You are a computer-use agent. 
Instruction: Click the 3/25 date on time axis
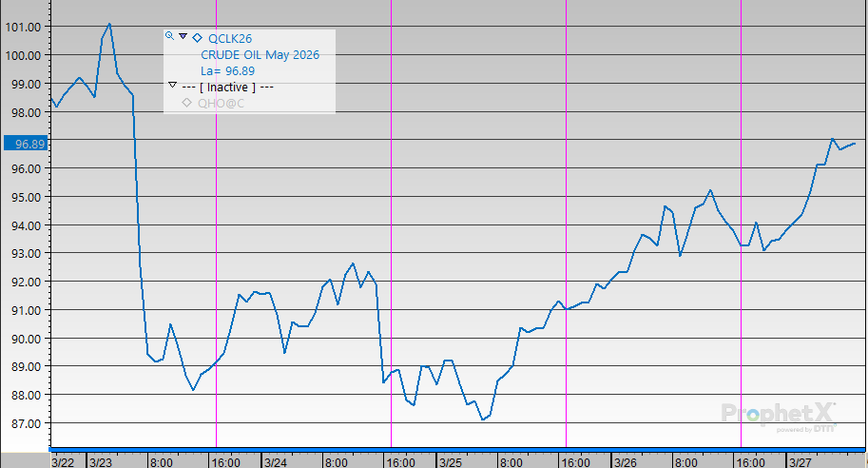(450, 461)
